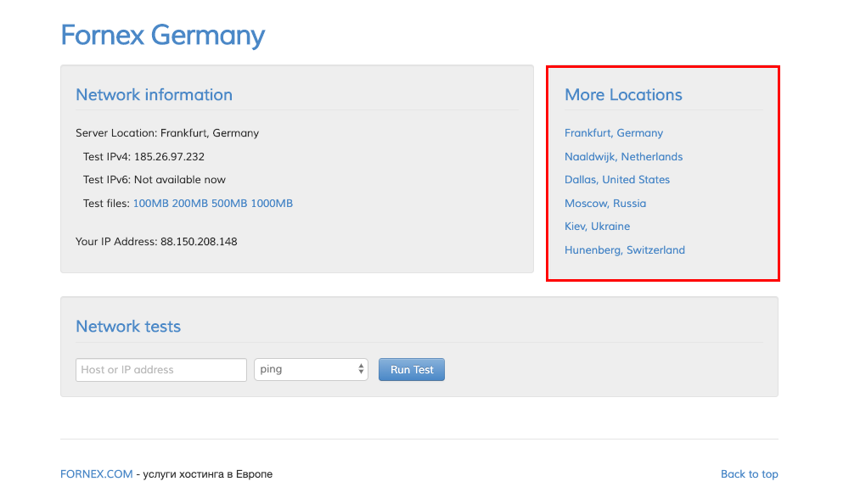Select the Dallas, United States link
The image size is (849, 504).
click(x=616, y=180)
